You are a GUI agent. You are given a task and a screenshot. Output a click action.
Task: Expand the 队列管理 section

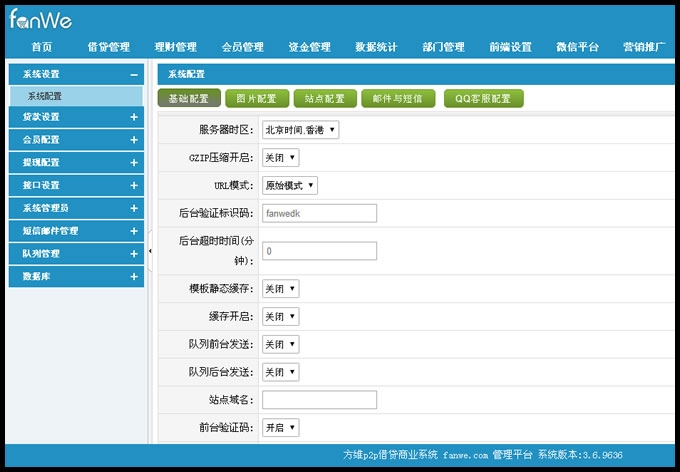click(x=76, y=254)
